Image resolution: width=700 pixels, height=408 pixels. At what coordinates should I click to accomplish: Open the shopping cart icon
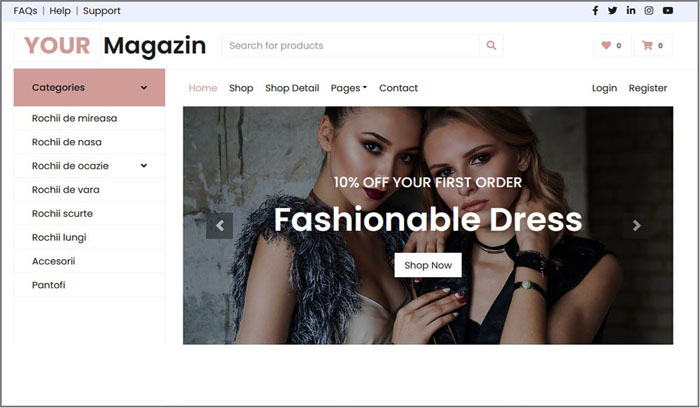(647, 45)
